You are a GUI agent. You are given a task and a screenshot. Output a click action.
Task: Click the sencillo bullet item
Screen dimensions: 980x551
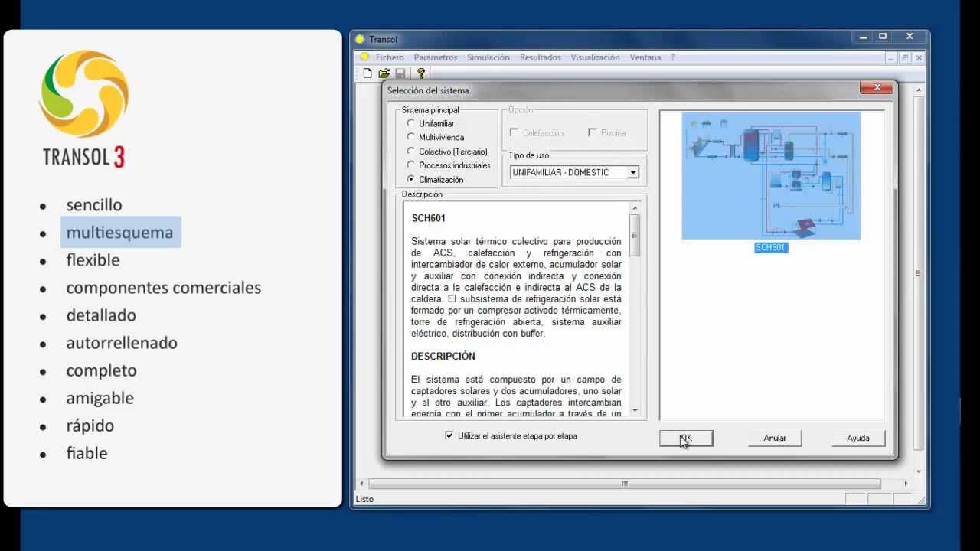(x=94, y=205)
